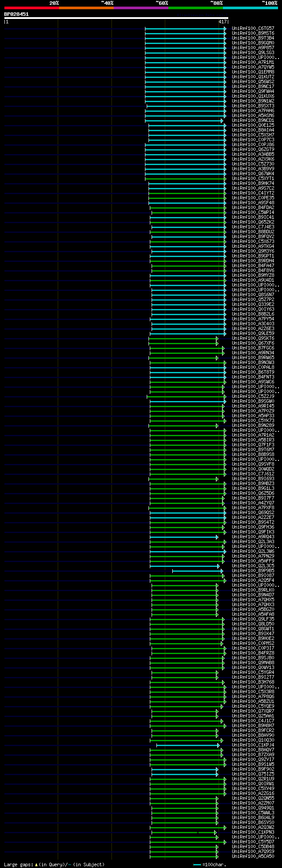282x868 pixels.
Task: Open hit UniRef100_C6TG57
Action: click(253, 28)
